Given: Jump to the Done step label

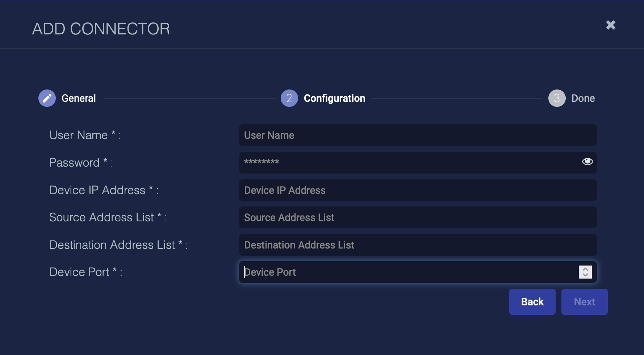Looking at the screenshot, I should (583, 98).
